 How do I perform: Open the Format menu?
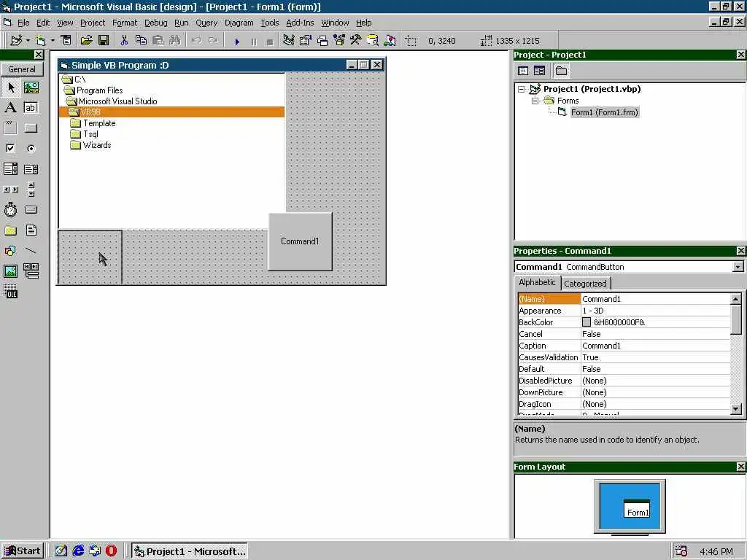[x=125, y=23]
